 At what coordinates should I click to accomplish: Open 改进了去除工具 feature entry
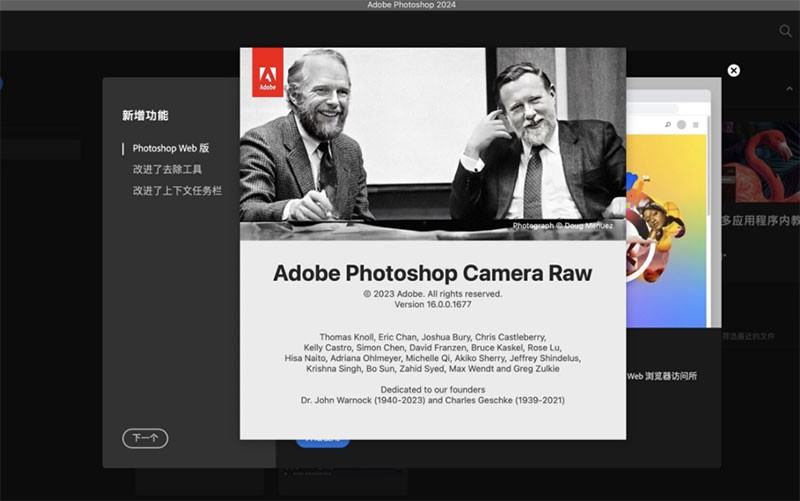point(167,169)
